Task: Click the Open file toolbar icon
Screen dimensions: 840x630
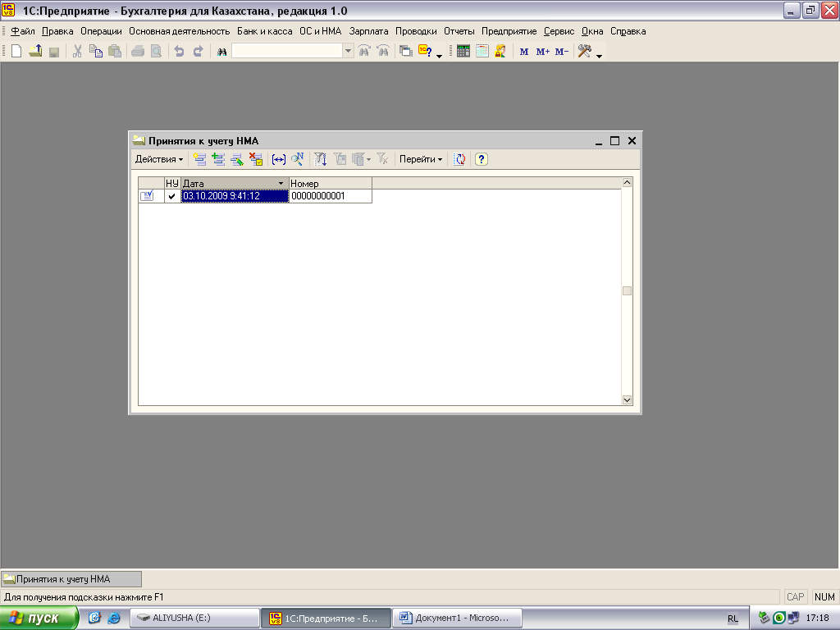Action: [35, 52]
